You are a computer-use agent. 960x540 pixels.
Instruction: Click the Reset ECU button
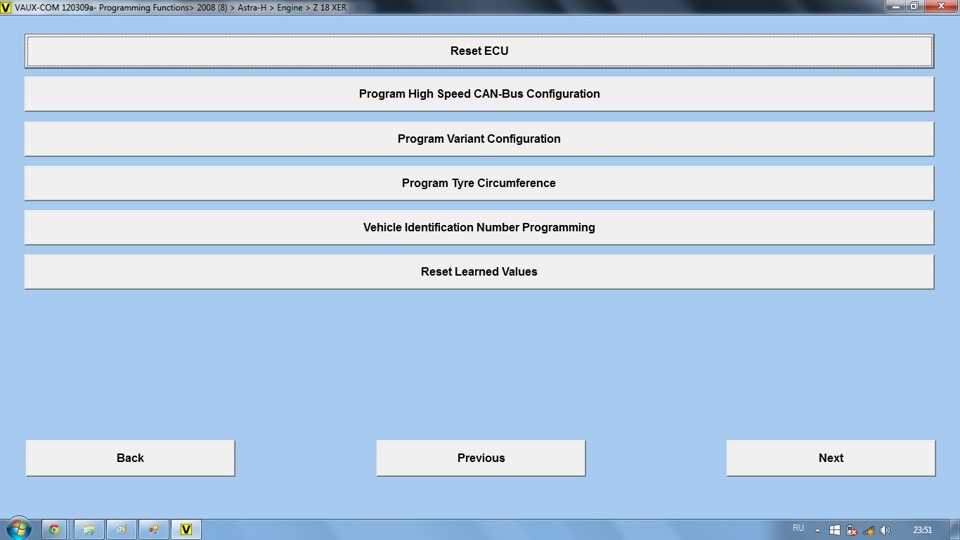[479, 51]
